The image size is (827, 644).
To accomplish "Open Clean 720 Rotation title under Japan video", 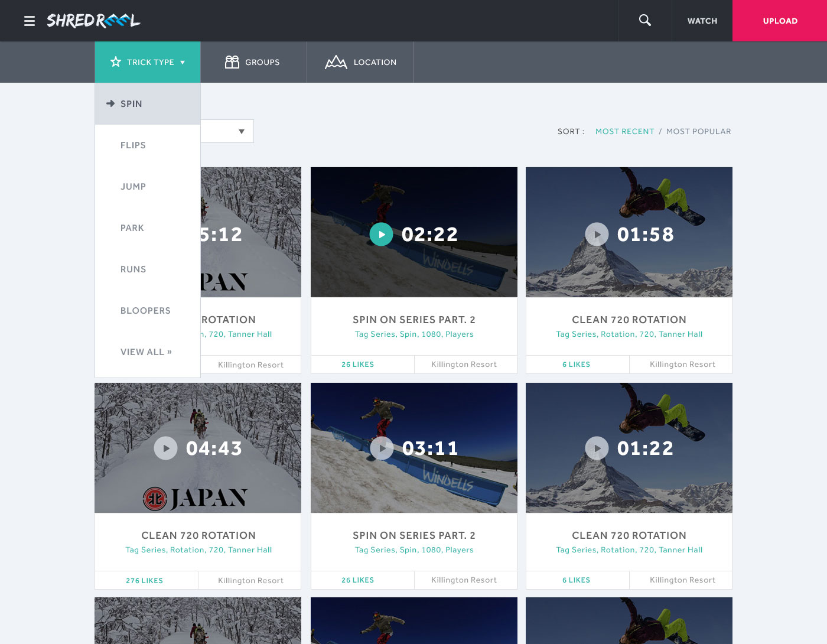I will tap(198, 535).
